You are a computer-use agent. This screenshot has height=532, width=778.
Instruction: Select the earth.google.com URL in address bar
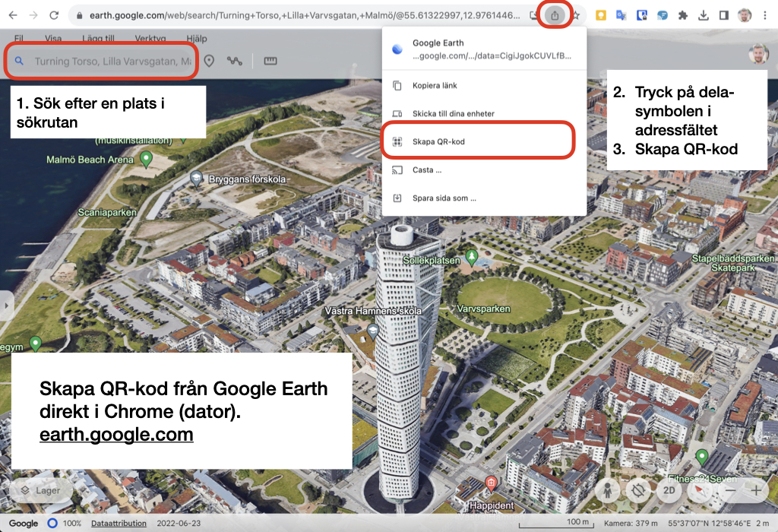pos(305,15)
